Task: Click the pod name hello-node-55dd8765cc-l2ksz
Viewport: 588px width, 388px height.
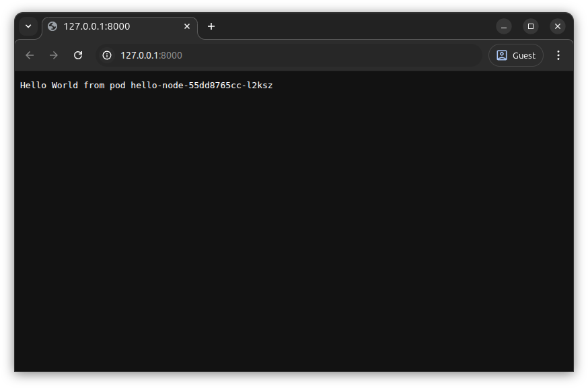Action: click(202, 86)
